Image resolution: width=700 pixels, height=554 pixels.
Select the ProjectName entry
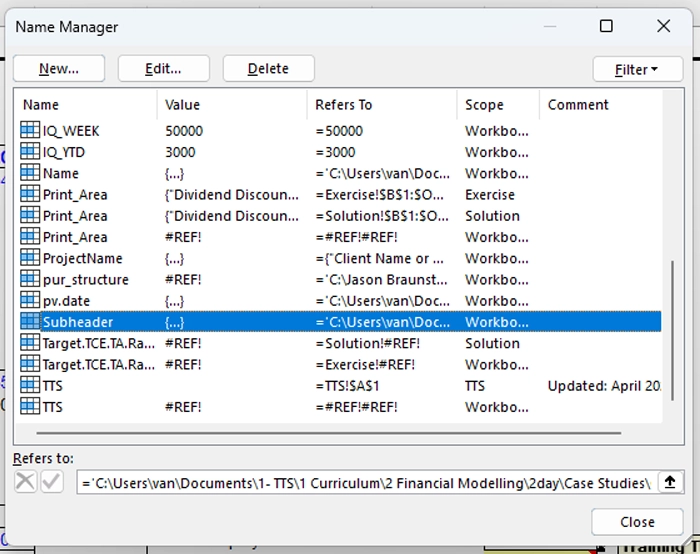coord(340,258)
